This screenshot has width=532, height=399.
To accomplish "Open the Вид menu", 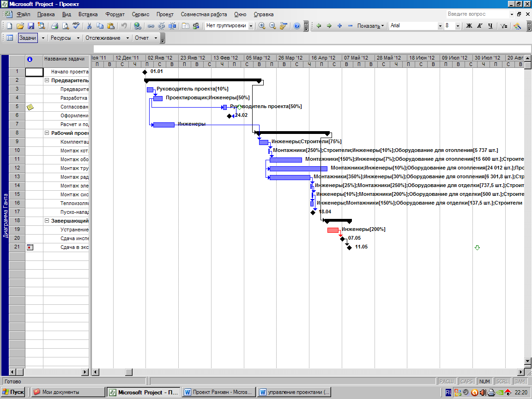I will pos(66,14).
